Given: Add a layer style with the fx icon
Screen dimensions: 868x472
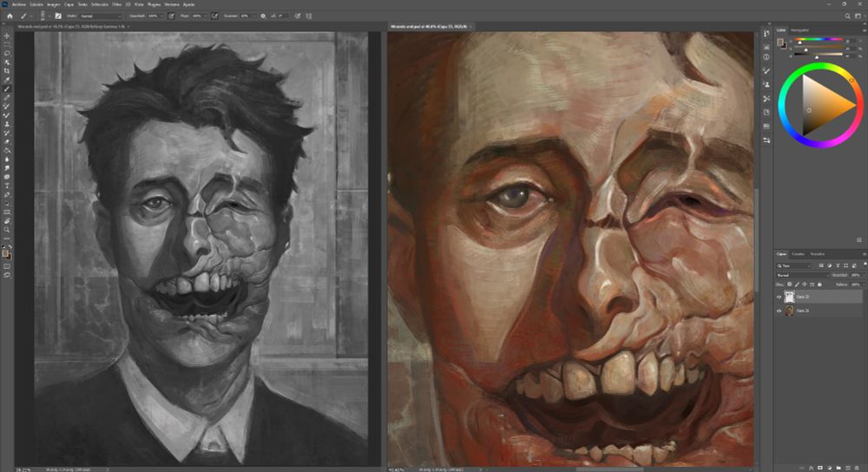Looking at the screenshot, I should coord(811,468).
